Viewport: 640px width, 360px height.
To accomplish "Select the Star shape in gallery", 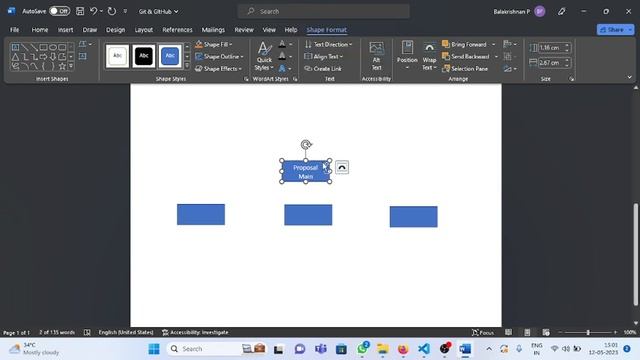I will pos(62,66).
